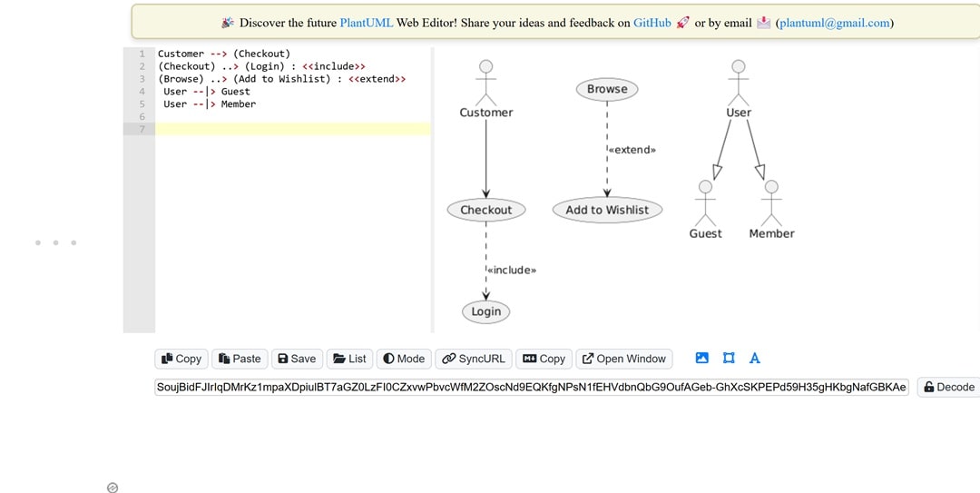980x493 pixels.
Task: Select the PNG image output icon
Action: click(701, 358)
